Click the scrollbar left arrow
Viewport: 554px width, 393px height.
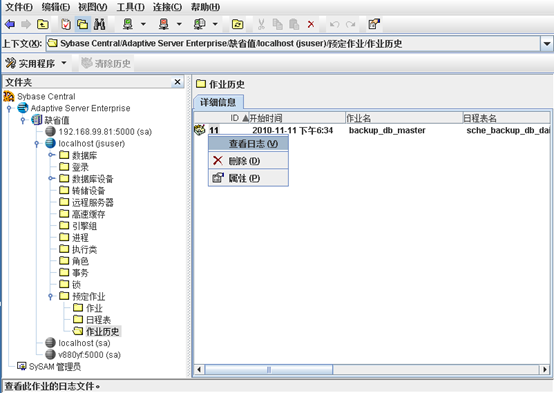pyautogui.click(x=199, y=370)
